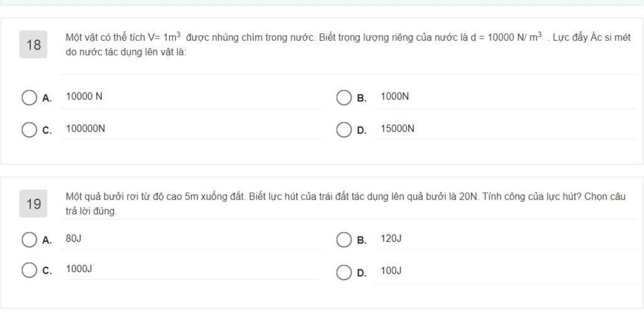Click the answer text 100J
This screenshot has height=314, width=644.
point(391,271)
